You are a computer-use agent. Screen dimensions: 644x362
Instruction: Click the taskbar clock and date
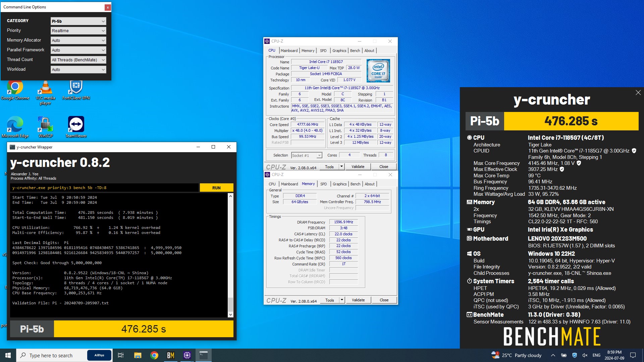pyautogui.click(x=614, y=355)
